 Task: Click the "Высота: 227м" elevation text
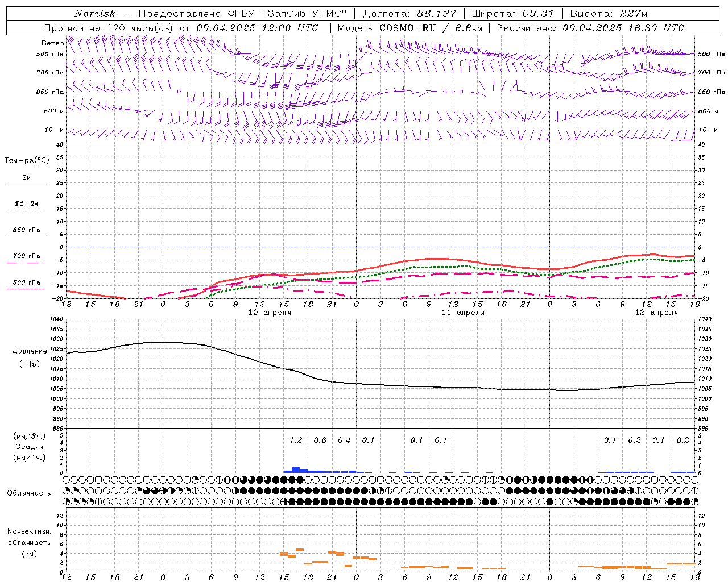pyautogui.click(x=609, y=14)
